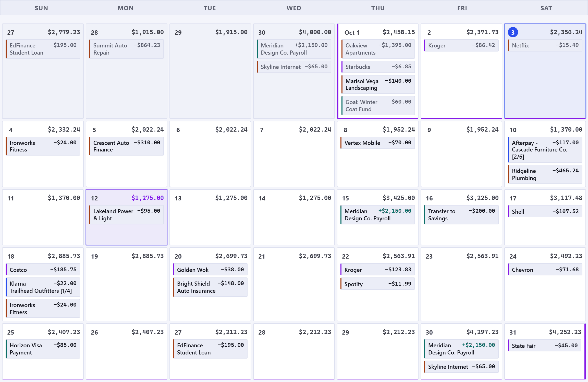Open the Lakeland Power & Light bill
The width and height of the screenshot is (588, 382).
point(126,215)
